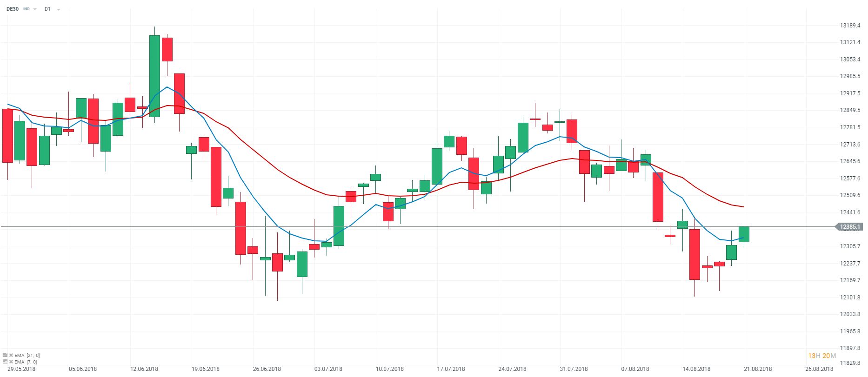Click the 13189.4 price axis label
Image resolution: width=868 pixels, height=377 pixels.
click(x=850, y=26)
